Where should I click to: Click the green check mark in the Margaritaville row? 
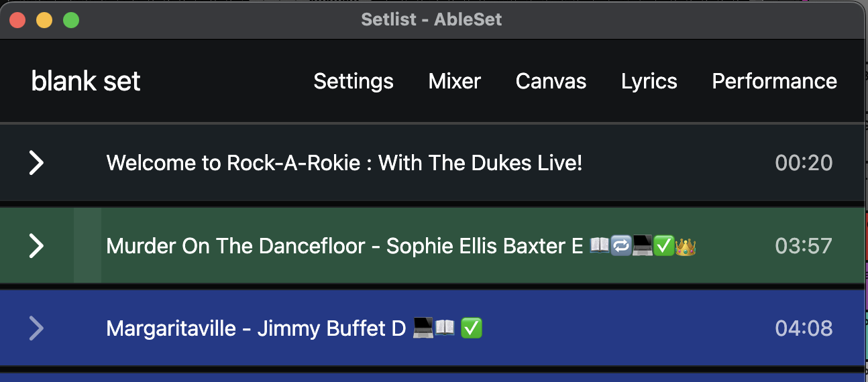472,328
